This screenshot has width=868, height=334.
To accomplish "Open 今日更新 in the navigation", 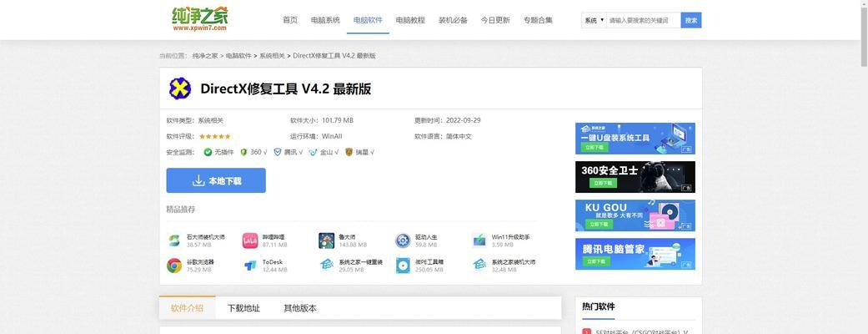I will click(x=495, y=20).
